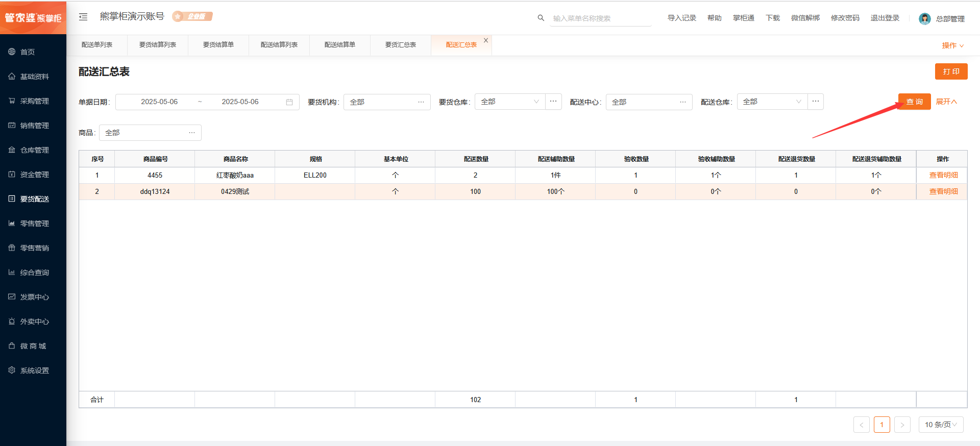The height and width of the screenshot is (446, 980).
Task: Click the 商品编号 cell 4455
Action: (x=155, y=175)
